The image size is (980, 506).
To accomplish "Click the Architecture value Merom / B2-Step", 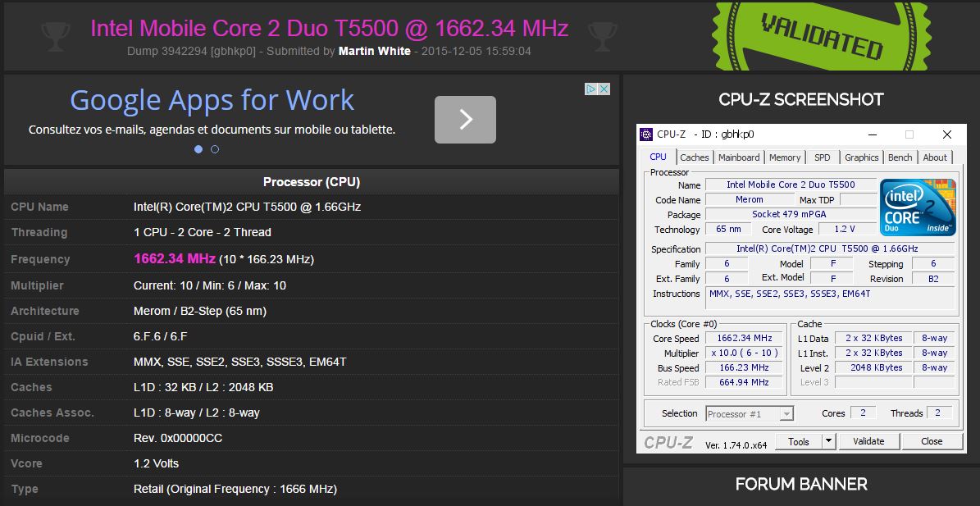I will point(200,311).
